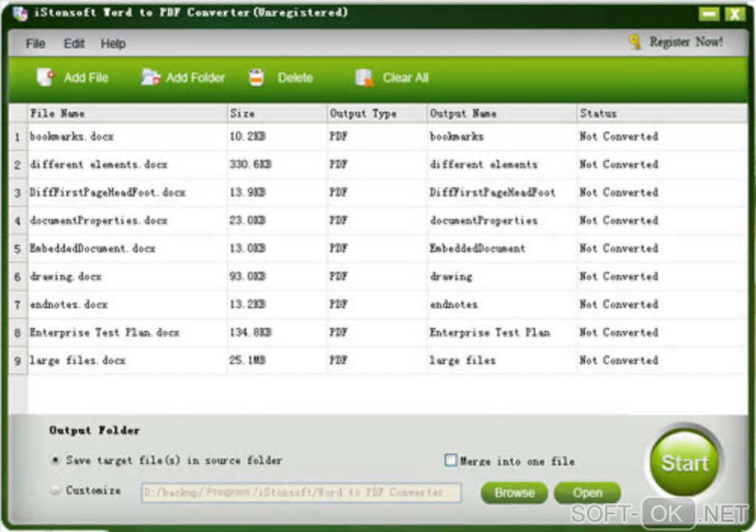Select EmbeddedDocument.docx file

click(92, 249)
